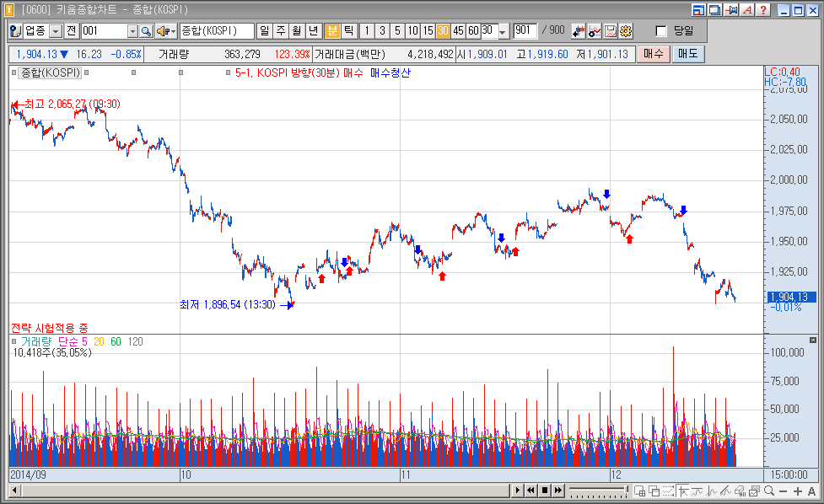Click the red question mark help icon
This screenshot has height=504, width=824.
tap(763, 10)
